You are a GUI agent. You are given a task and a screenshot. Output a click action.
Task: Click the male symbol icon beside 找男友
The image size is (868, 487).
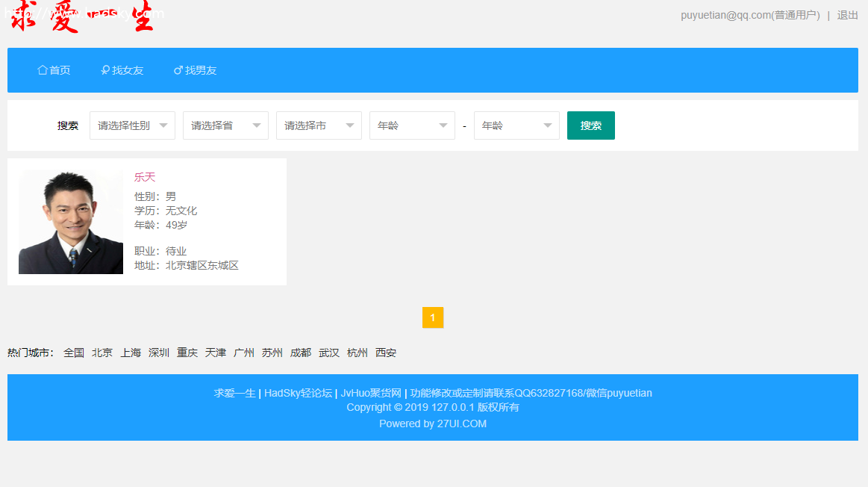pos(178,70)
